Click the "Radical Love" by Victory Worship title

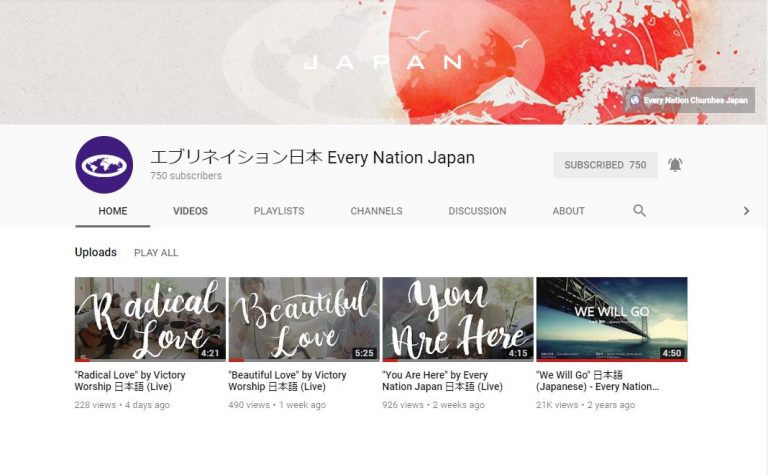[x=130, y=380]
